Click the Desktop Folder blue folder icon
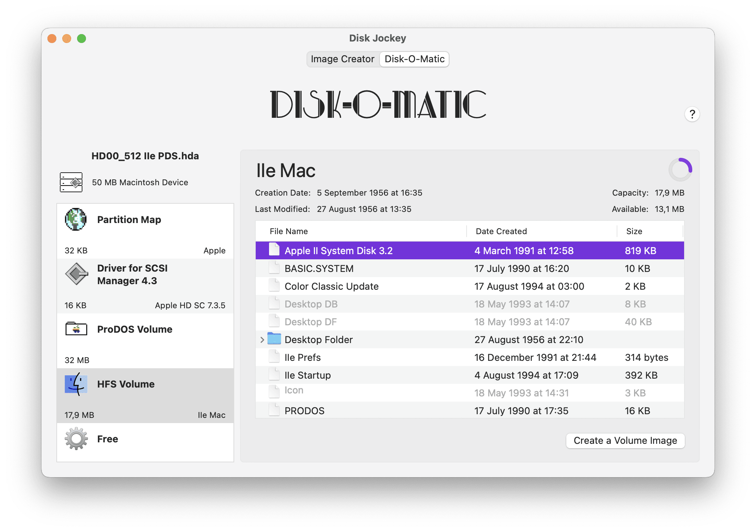 (x=274, y=339)
